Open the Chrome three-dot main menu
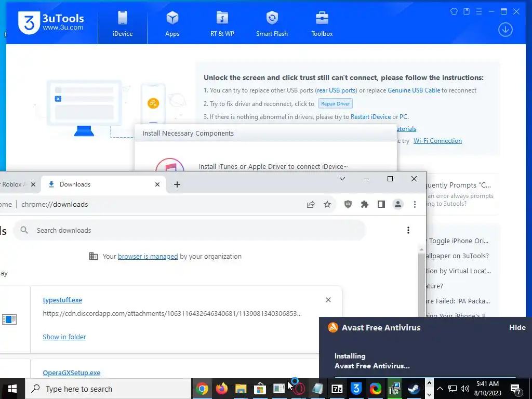This screenshot has height=399, width=532. tap(415, 204)
